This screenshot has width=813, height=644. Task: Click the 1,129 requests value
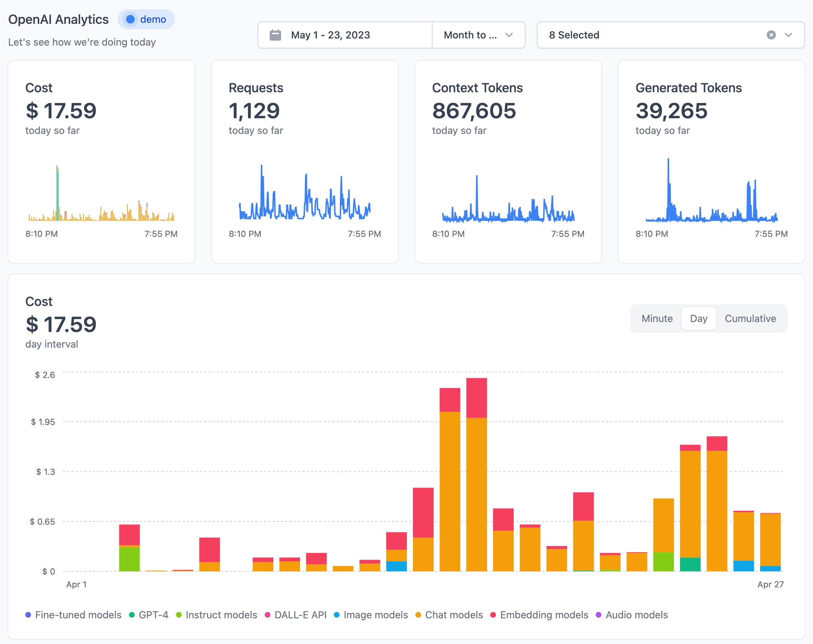click(x=254, y=111)
